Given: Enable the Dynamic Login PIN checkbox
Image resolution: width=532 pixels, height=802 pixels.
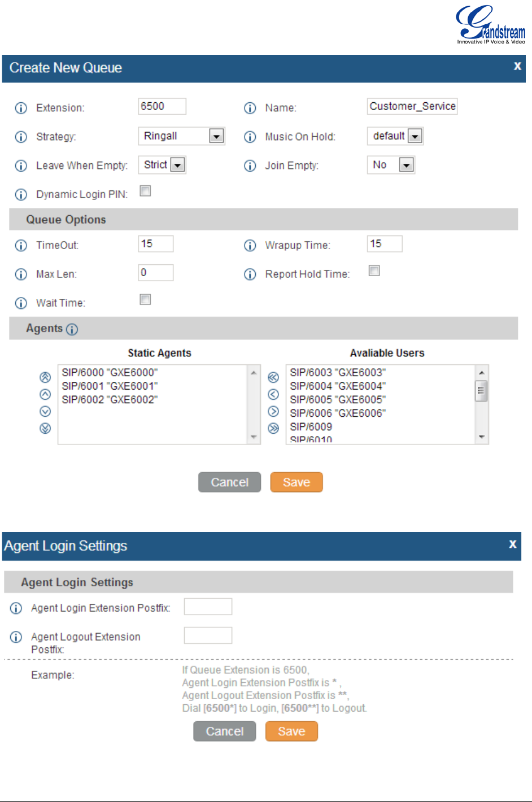Looking at the screenshot, I should [145, 191].
